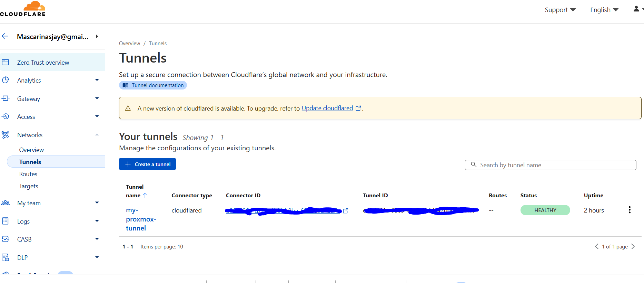Click the Access sidebar icon
The height and width of the screenshot is (283, 644).
tap(5, 116)
